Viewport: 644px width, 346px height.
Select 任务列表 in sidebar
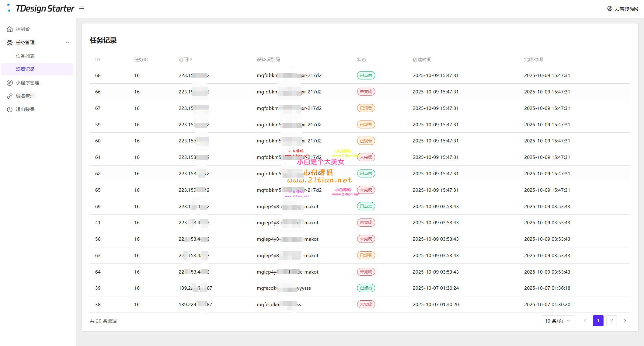tap(25, 56)
